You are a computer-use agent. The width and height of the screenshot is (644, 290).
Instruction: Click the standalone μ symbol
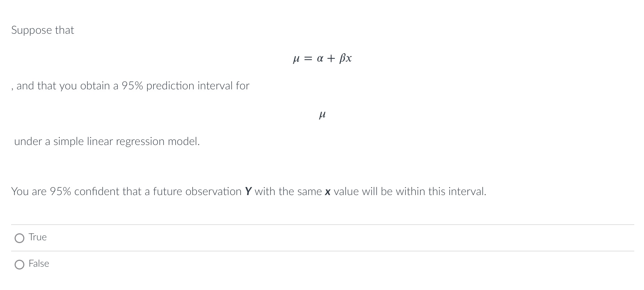(322, 115)
